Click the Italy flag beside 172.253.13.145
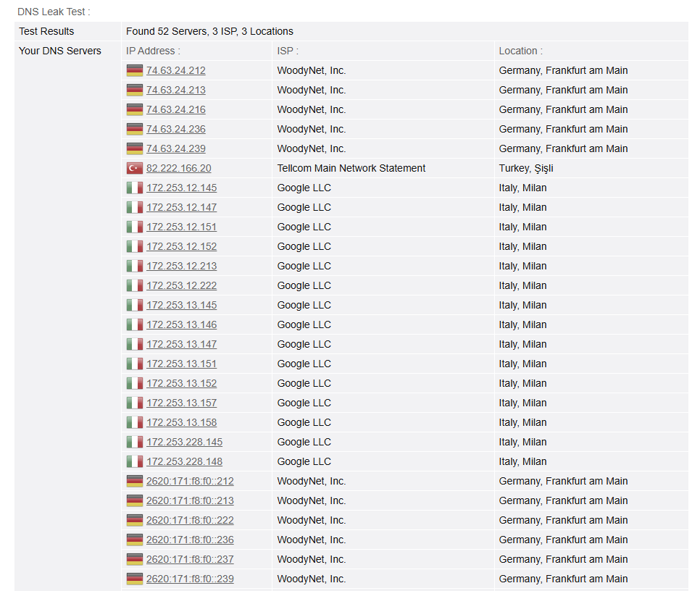This screenshot has height=591, width=700. (135, 306)
